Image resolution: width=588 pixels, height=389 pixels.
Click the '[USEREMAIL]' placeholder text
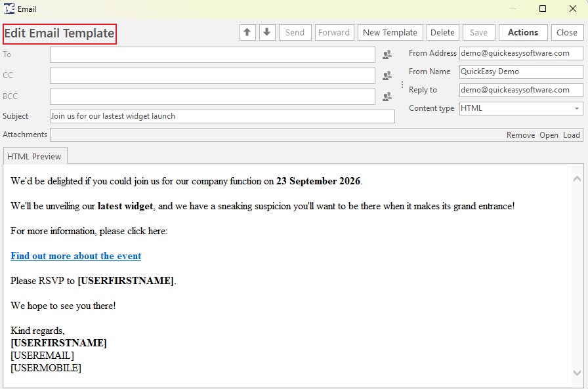pyautogui.click(x=42, y=356)
